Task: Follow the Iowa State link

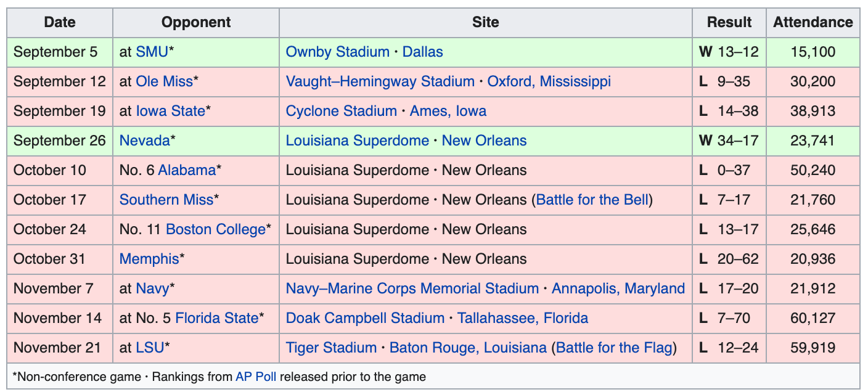Action: (x=171, y=111)
